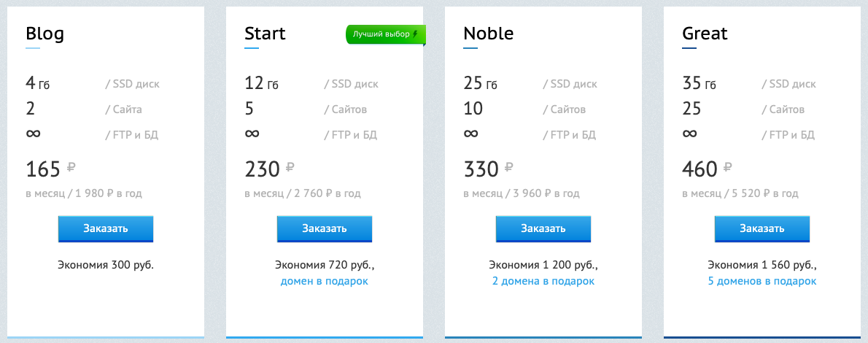This screenshot has width=868, height=343.
Task: Follow the "2 домена в подарок" link
Action: [x=543, y=281]
